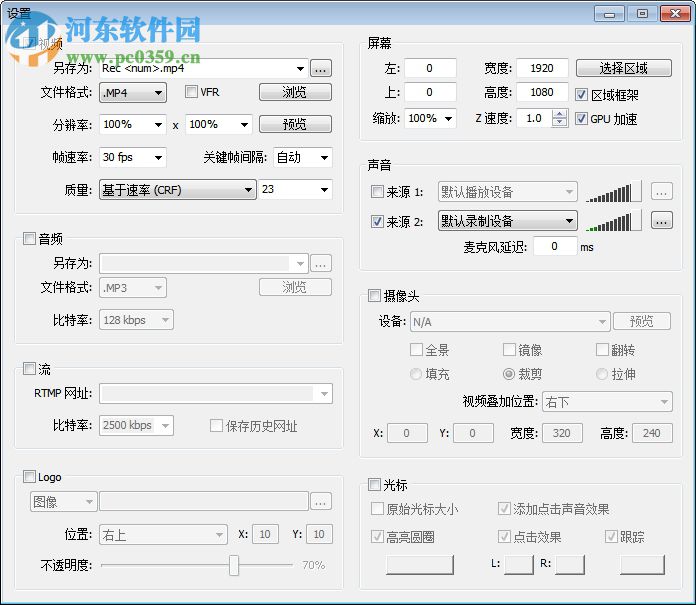Open Logo type 图像 dropdown
696x605 pixels.
coord(64,502)
